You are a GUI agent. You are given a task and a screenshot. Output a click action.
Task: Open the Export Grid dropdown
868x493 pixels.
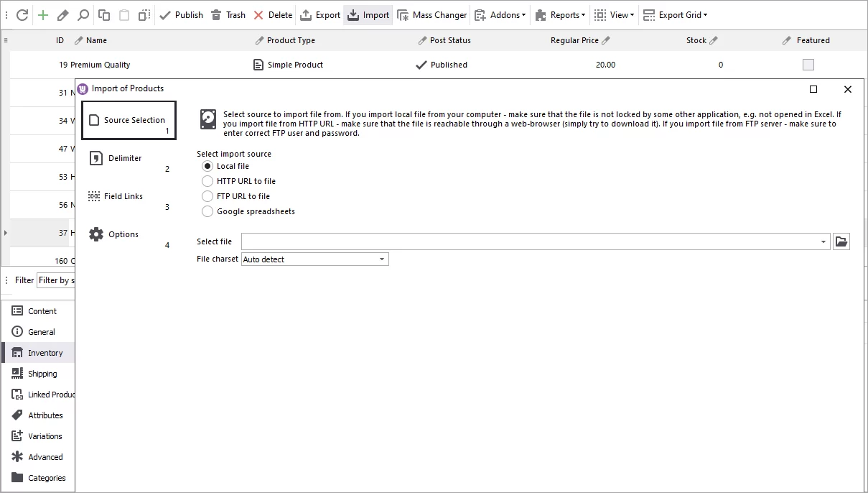(676, 14)
